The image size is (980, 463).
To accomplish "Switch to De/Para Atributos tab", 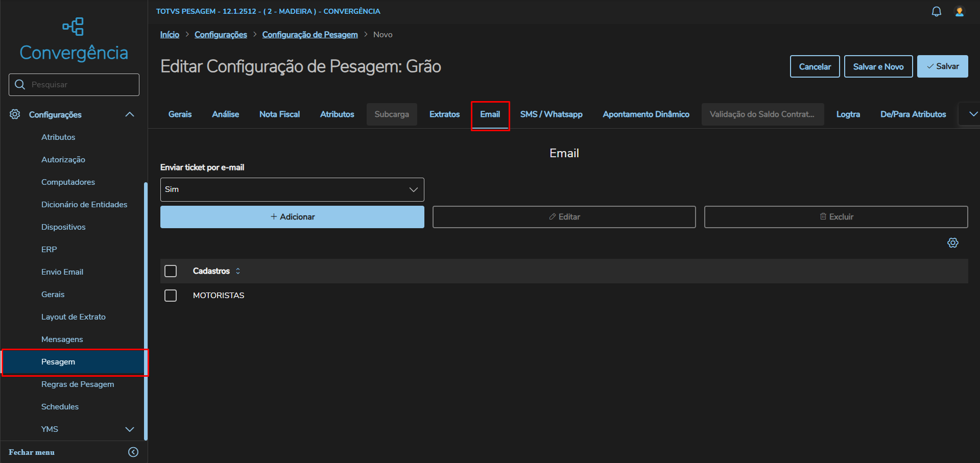I will (913, 114).
